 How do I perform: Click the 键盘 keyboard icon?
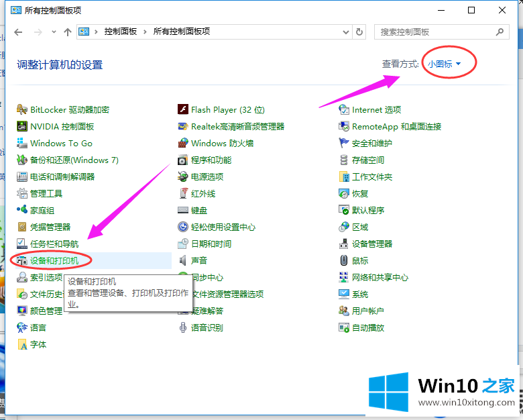pyautogui.click(x=183, y=210)
